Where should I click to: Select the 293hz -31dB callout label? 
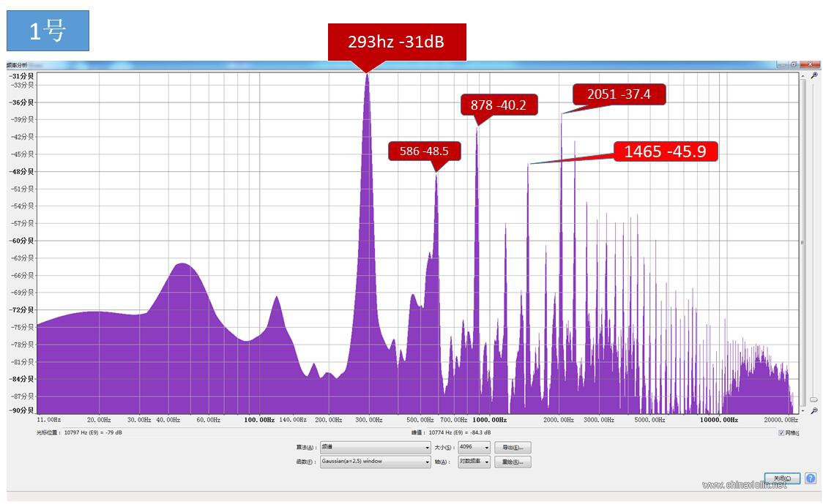click(397, 42)
